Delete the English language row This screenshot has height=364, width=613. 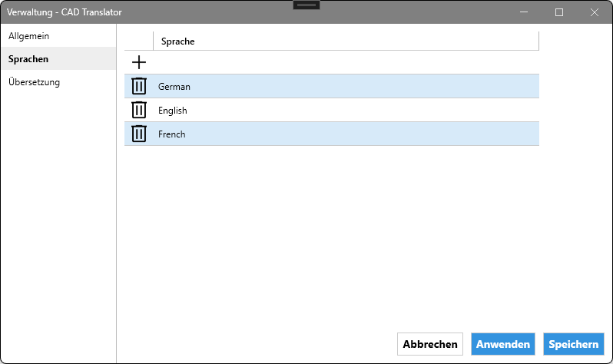(x=139, y=110)
